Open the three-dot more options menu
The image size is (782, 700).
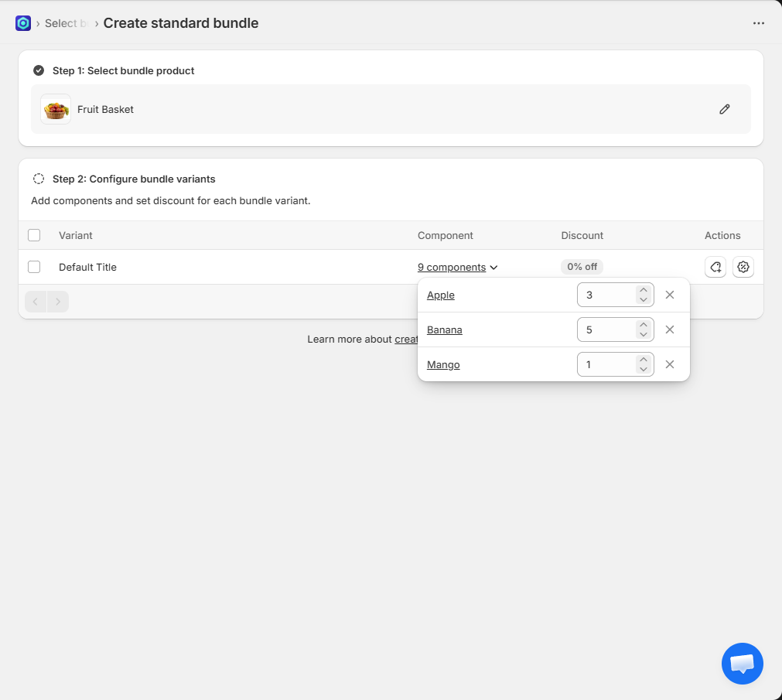[x=759, y=23]
